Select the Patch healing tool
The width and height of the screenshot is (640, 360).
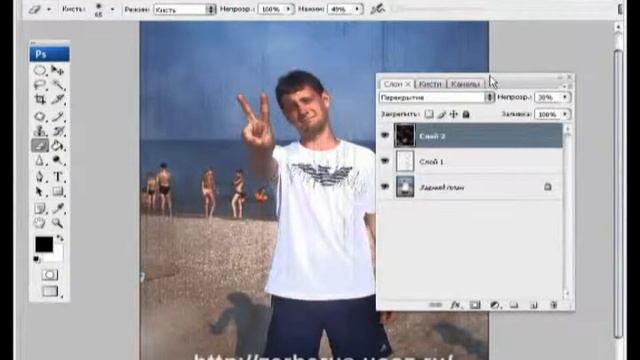click(40, 116)
